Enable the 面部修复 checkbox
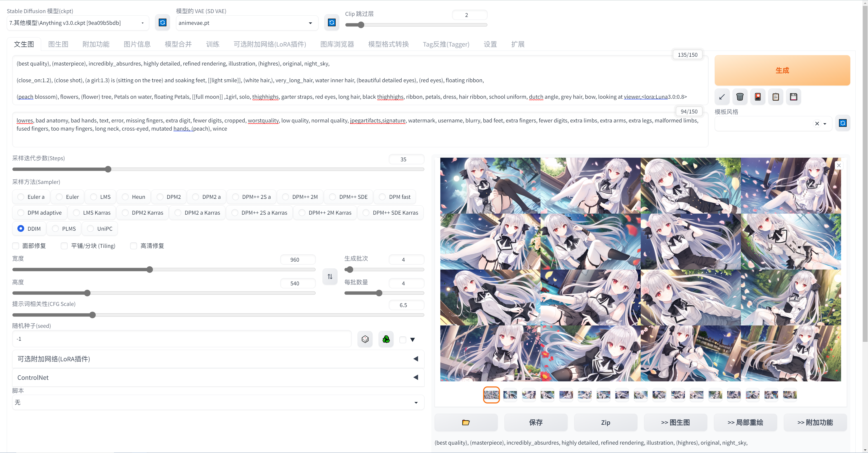868x453 pixels. click(x=16, y=246)
